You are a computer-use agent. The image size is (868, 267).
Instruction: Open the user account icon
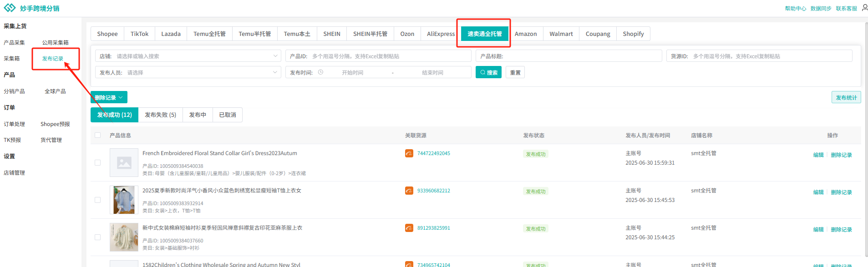864,8
